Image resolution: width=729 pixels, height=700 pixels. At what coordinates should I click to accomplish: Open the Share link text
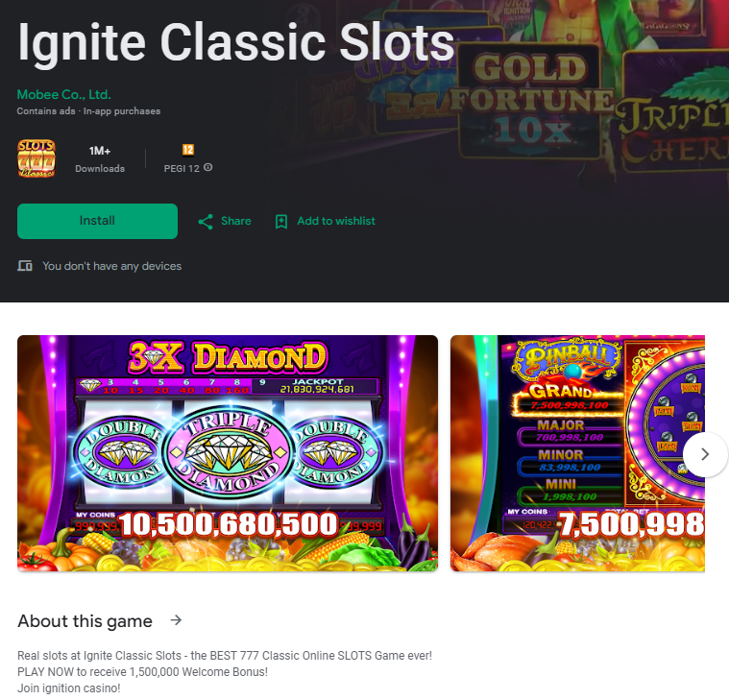point(235,221)
